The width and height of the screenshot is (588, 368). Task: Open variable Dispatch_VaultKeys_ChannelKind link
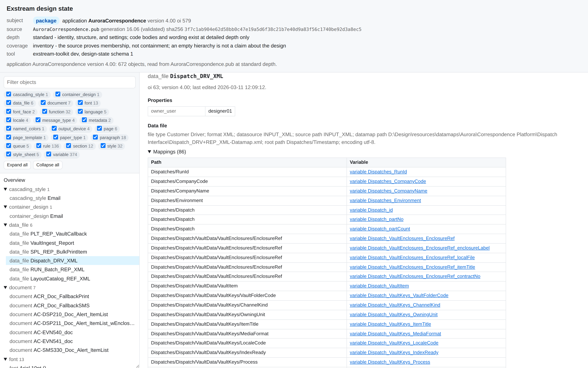click(x=395, y=305)
